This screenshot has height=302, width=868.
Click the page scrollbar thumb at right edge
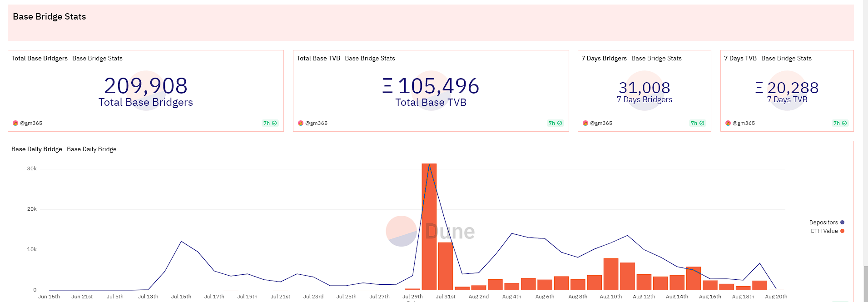(866, 284)
